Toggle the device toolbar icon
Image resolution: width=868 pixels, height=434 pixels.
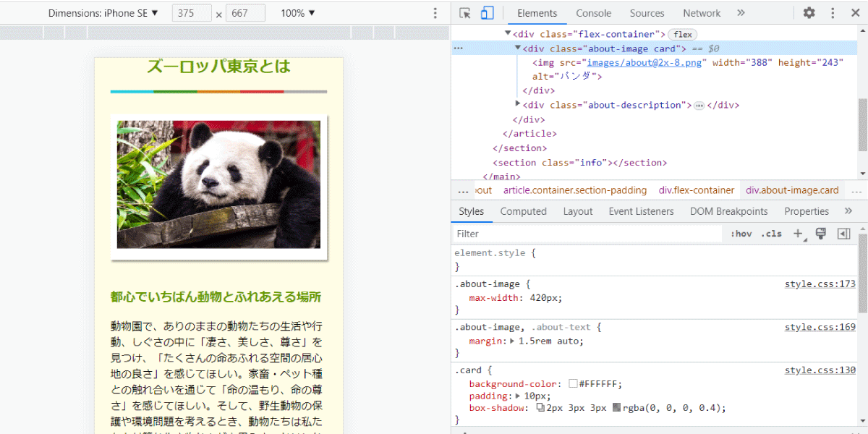pyautogui.click(x=487, y=13)
